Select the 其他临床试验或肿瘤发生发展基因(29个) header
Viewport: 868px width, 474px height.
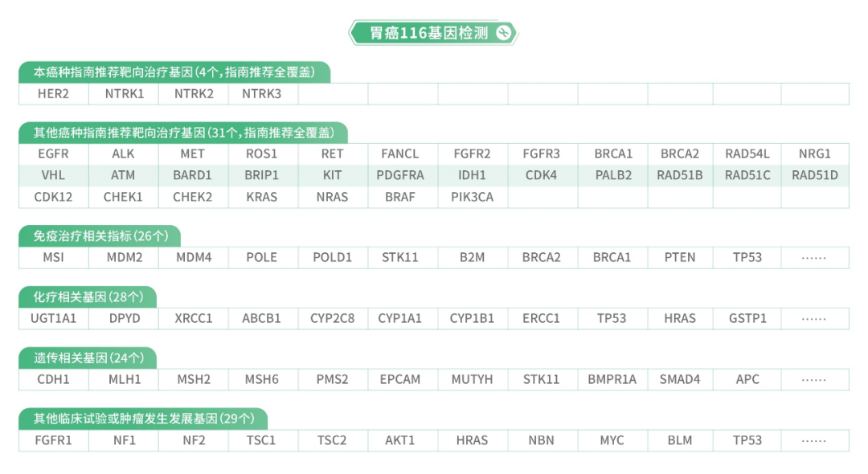coord(143,419)
